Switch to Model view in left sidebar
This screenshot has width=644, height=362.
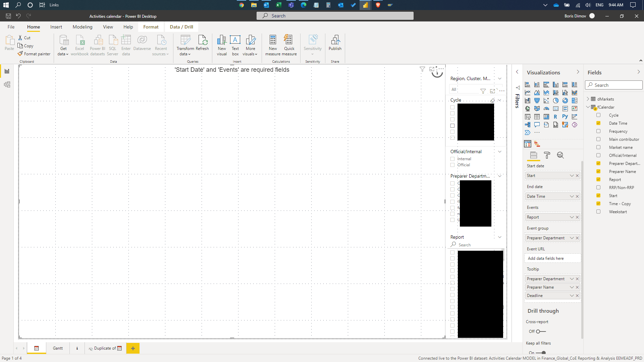[7, 84]
